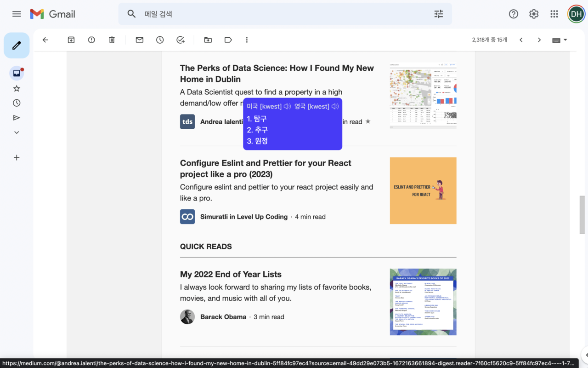Show search options filter icon
This screenshot has height=368, width=588.
439,14
